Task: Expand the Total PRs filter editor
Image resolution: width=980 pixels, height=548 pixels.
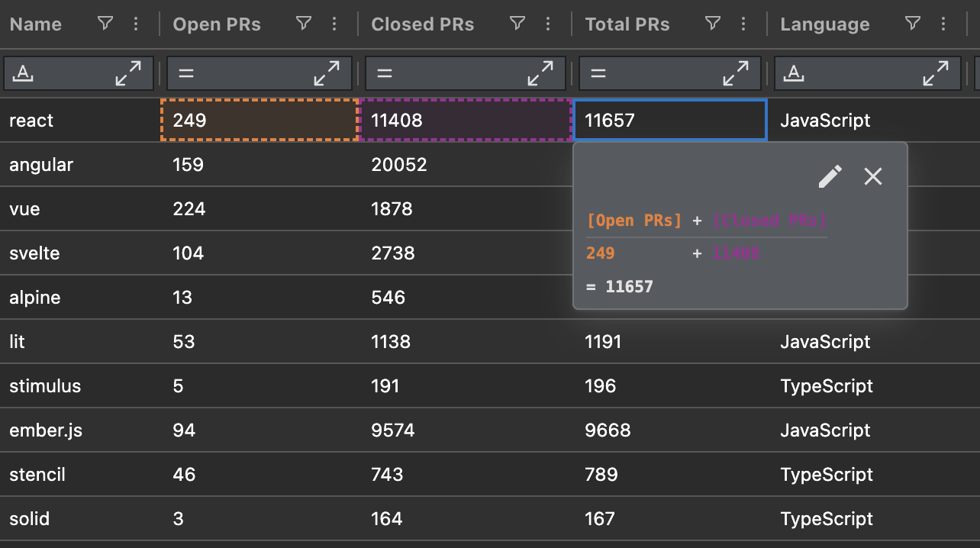Action: (x=736, y=73)
